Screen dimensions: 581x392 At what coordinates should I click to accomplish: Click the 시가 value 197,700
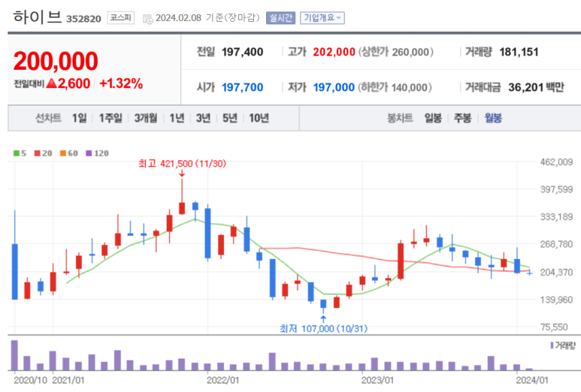click(x=242, y=88)
